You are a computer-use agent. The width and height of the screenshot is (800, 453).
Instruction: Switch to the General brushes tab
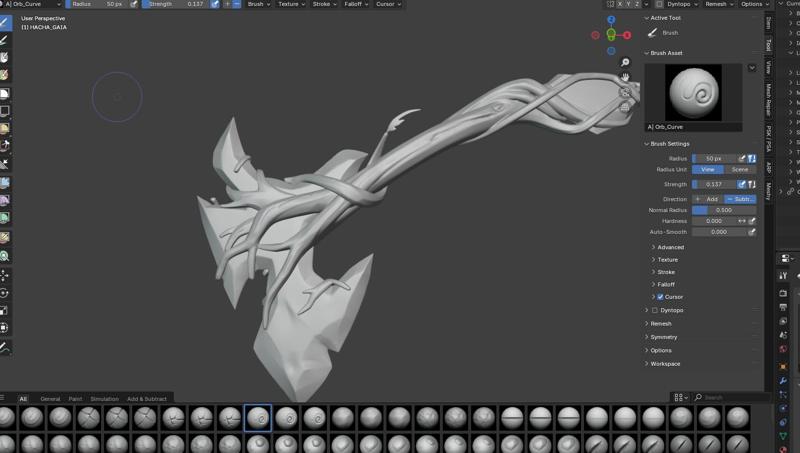coord(50,399)
